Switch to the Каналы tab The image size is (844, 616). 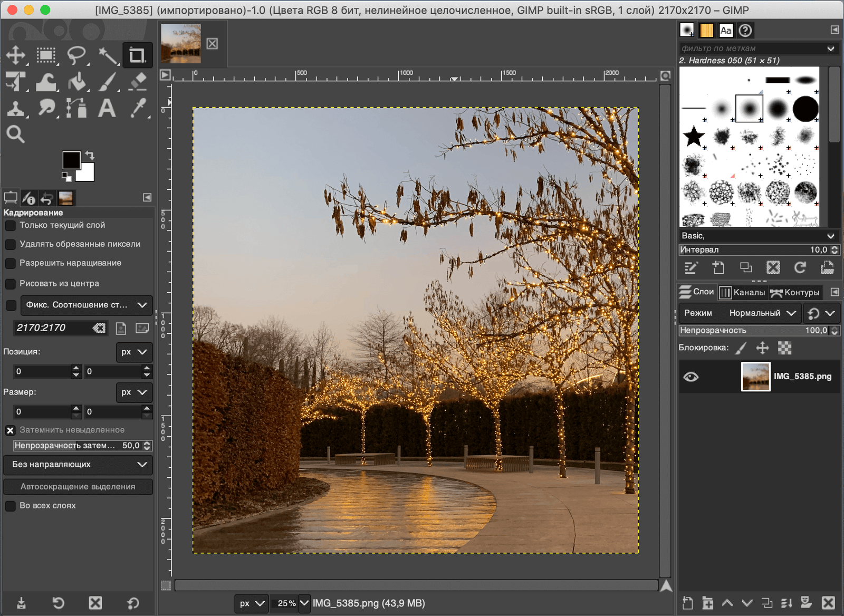point(743,292)
